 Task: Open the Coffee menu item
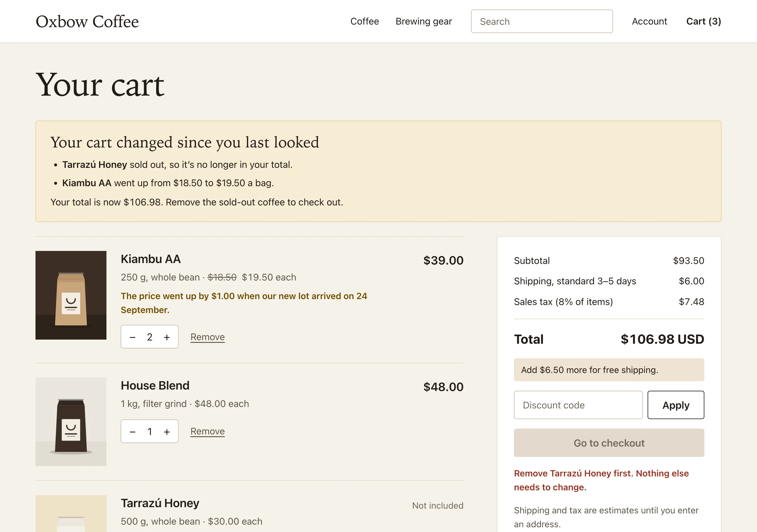(x=364, y=21)
